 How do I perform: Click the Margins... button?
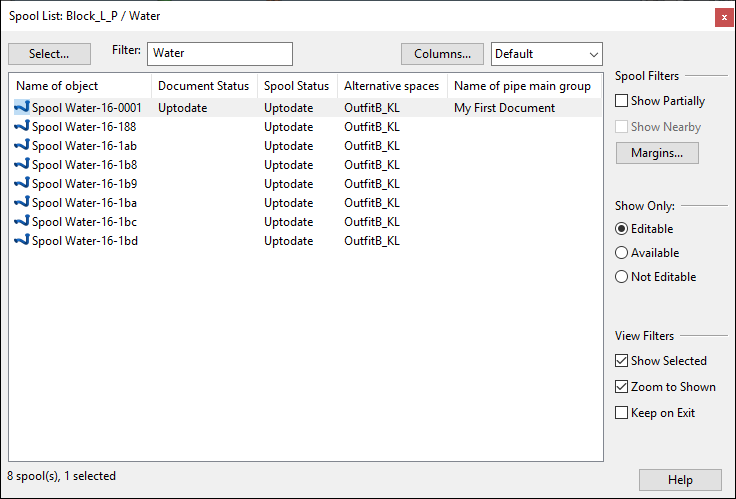coord(657,153)
